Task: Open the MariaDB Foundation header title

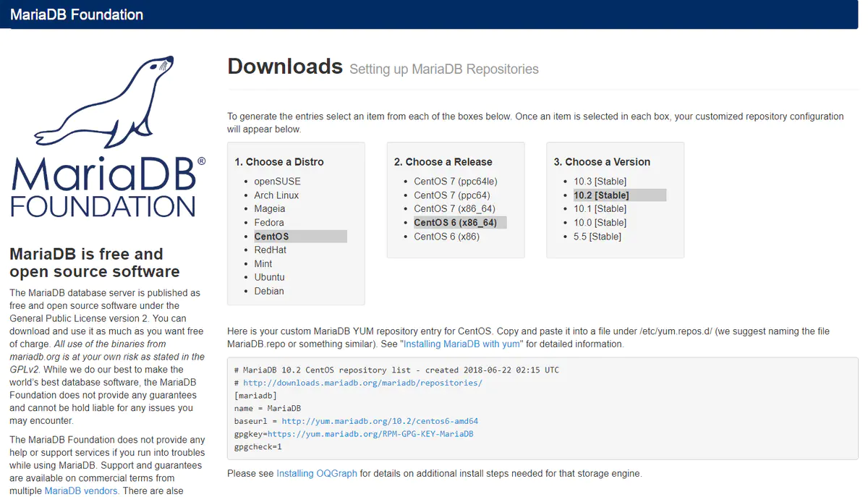Action: [x=77, y=14]
